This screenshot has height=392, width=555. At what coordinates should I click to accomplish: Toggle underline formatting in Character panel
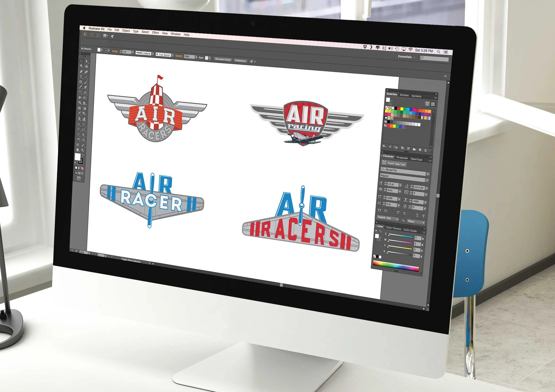pos(417,215)
